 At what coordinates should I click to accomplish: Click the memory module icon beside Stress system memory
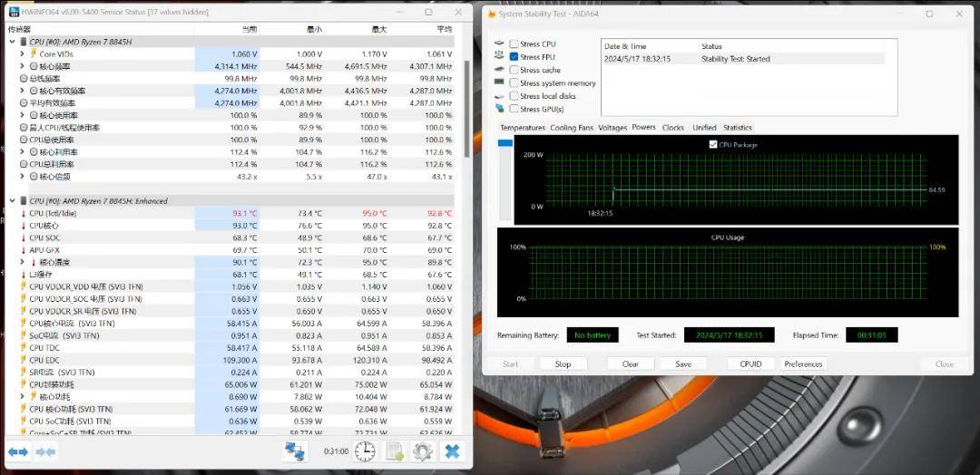499,82
